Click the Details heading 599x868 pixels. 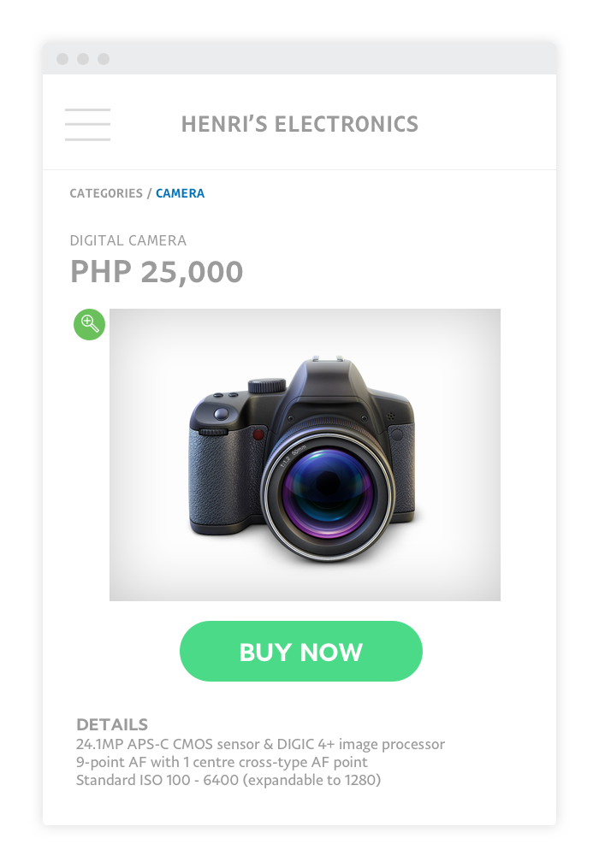pyautogui.click(x=112, y=724)
